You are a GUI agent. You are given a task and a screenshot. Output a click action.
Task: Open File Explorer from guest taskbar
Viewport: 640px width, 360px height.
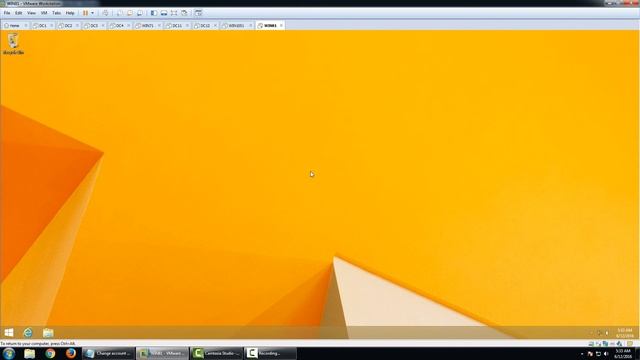tap(48, 333)
